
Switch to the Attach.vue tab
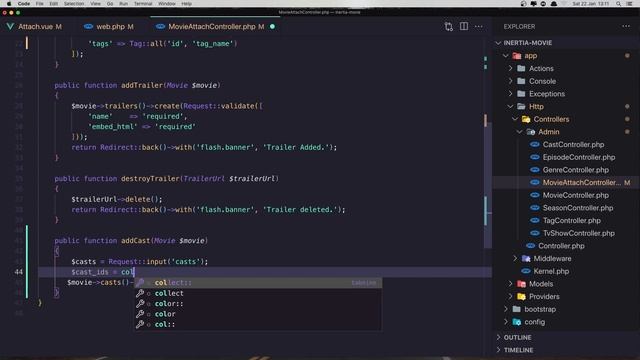click(x=34, y=27)
